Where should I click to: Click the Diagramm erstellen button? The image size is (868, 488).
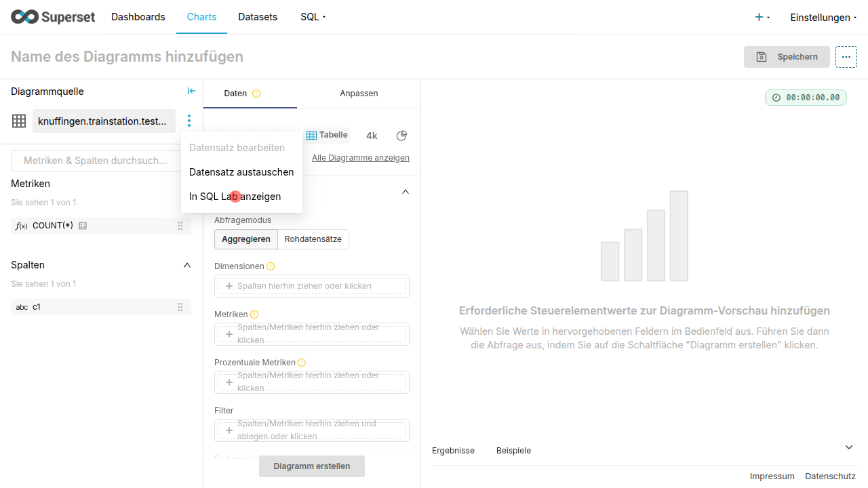pos(312,466)
